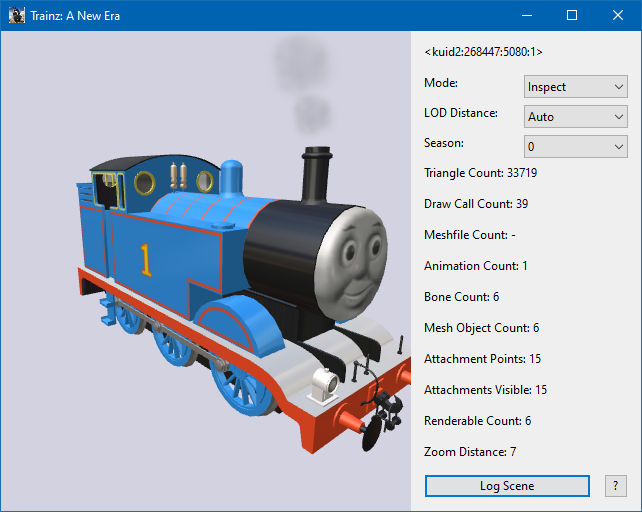Click the Bone Count: 6 text
Image resolution: width=642 pixels, height=512 pixels.
[x=461, y=297]
